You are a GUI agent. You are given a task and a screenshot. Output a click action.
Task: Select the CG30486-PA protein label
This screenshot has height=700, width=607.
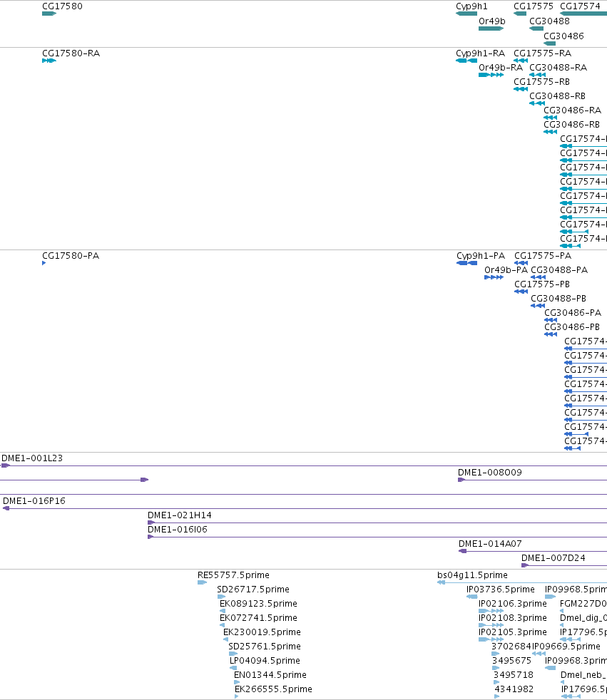573,313
